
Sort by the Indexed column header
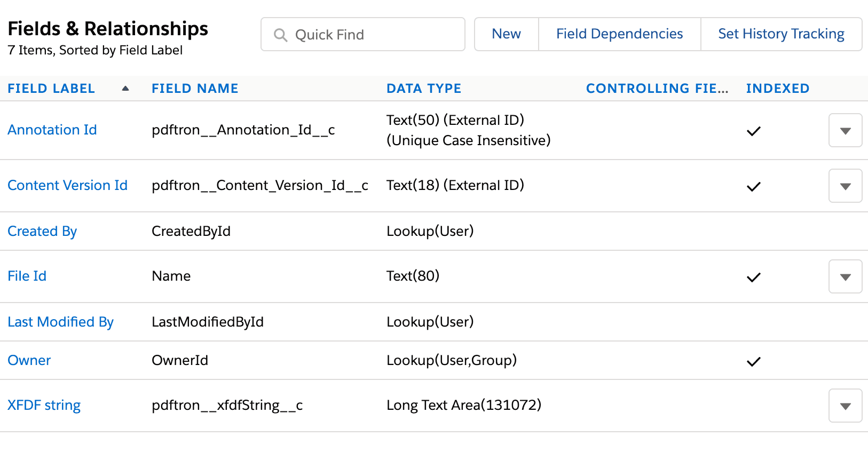tap(777, 89)
